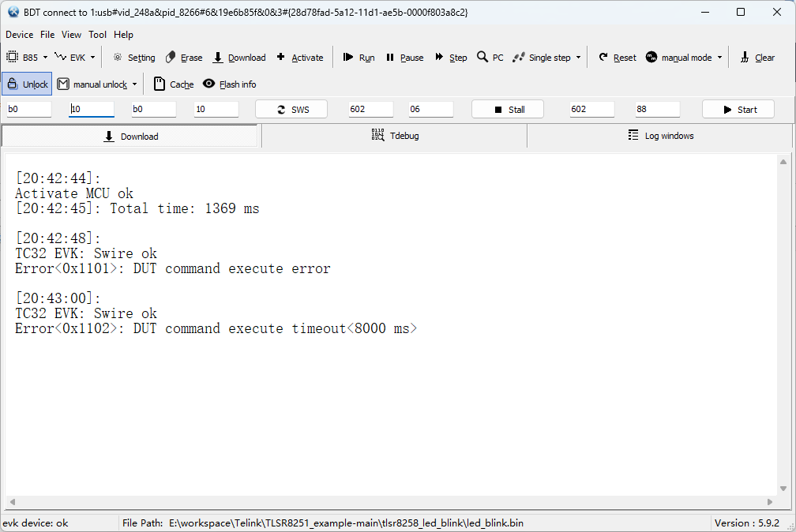Expand the manual mode dropdown arrow
This screenshot has width=796, height=532.
pos(720,58)
